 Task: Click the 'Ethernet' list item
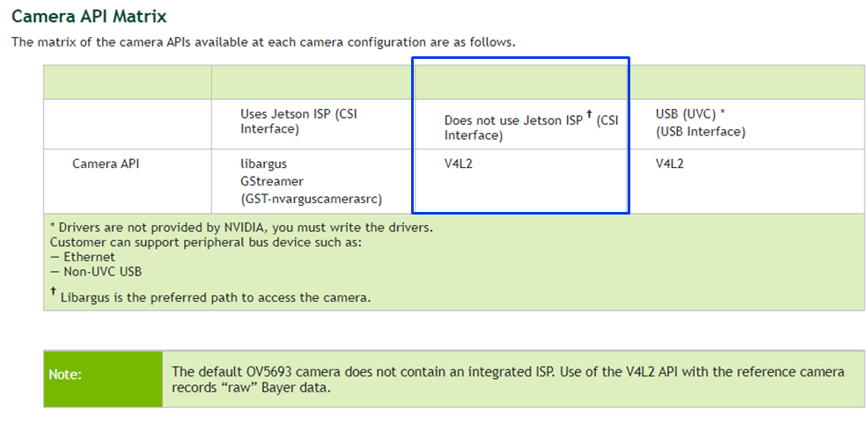coord(83,257)
